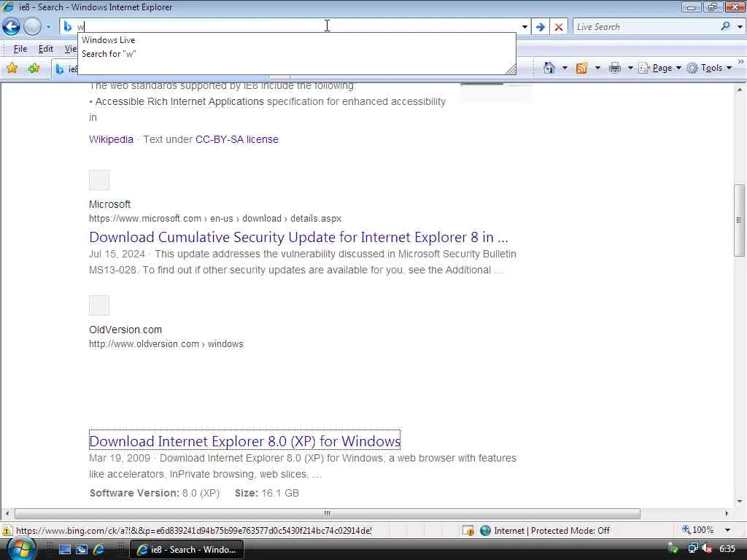Viewport: 747px width, 560px height.
Task: Click the taskbar clock 6:35
Action: [727, 549]
